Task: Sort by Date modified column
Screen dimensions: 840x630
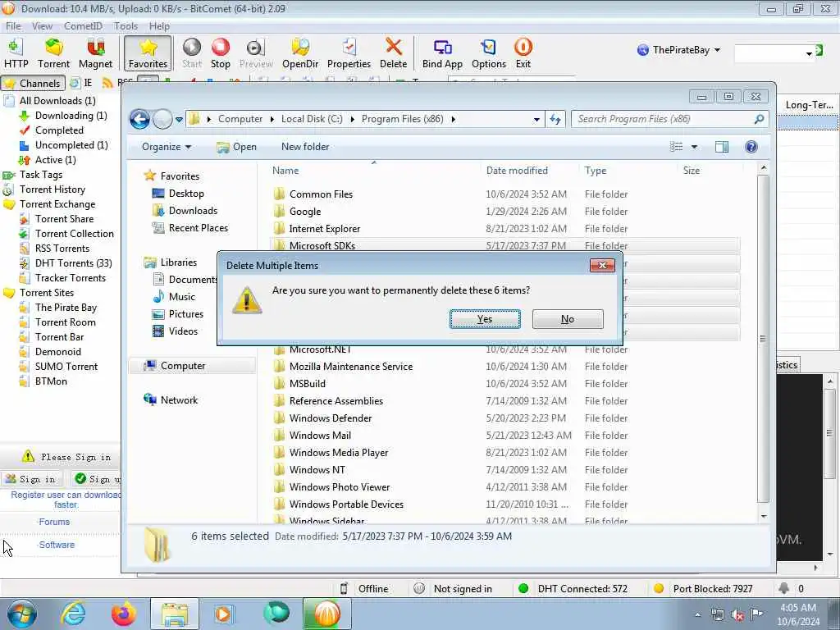Action: pos(517,171)
